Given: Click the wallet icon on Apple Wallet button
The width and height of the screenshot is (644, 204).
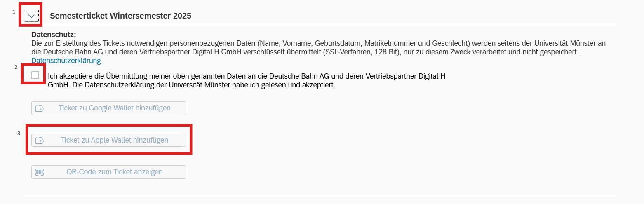Looking at the screenshot, I should coord(40,140).
